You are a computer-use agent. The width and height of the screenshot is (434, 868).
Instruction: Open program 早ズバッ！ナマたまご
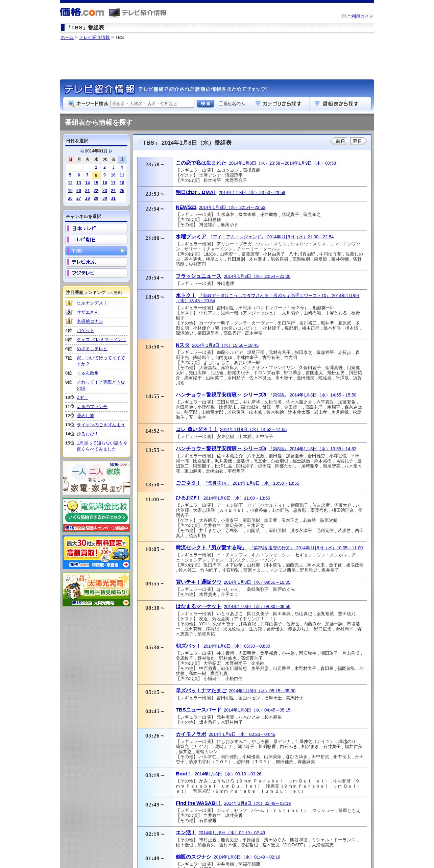(201, 691)
